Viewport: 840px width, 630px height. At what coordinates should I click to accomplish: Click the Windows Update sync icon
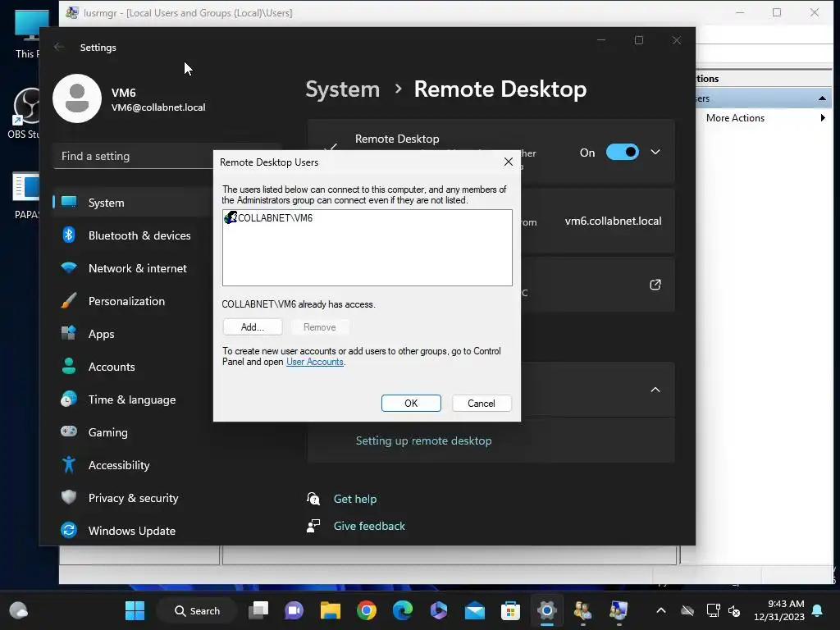coord(69,531)
